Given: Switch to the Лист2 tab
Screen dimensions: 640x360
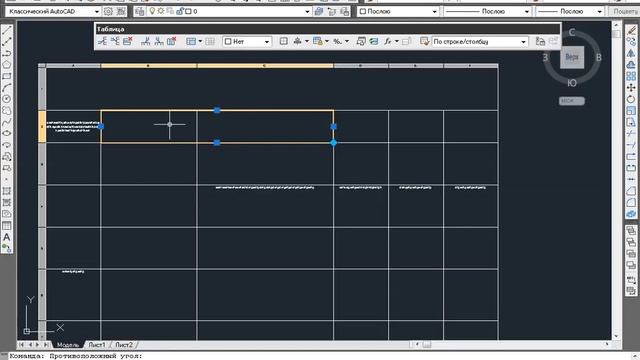Looking at the screenshot, I should click(124, 345).
